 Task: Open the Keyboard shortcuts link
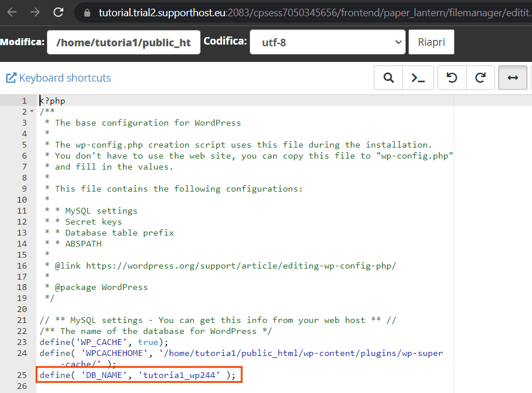click(x=65, y=78)
